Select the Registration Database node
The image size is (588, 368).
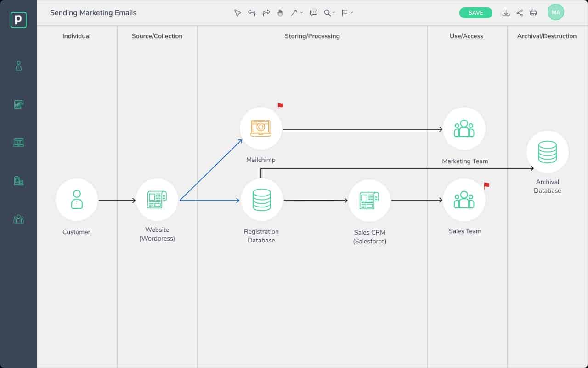click(x=262, y=200)
